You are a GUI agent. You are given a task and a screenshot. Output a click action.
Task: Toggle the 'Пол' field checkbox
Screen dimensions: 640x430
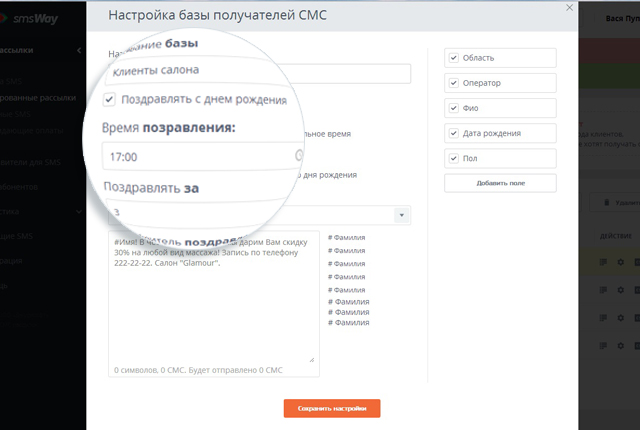453,158
